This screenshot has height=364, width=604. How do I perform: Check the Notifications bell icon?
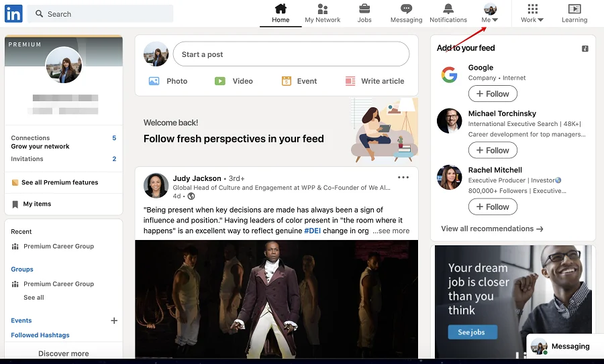coord(448,9)
